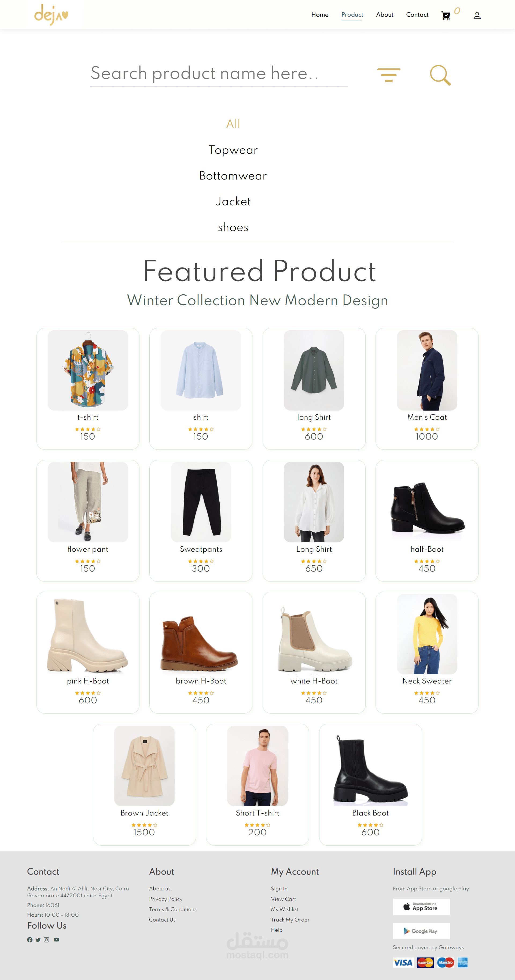Open the Facebook icon under Follow Us
515x980 pixels.
30,940
